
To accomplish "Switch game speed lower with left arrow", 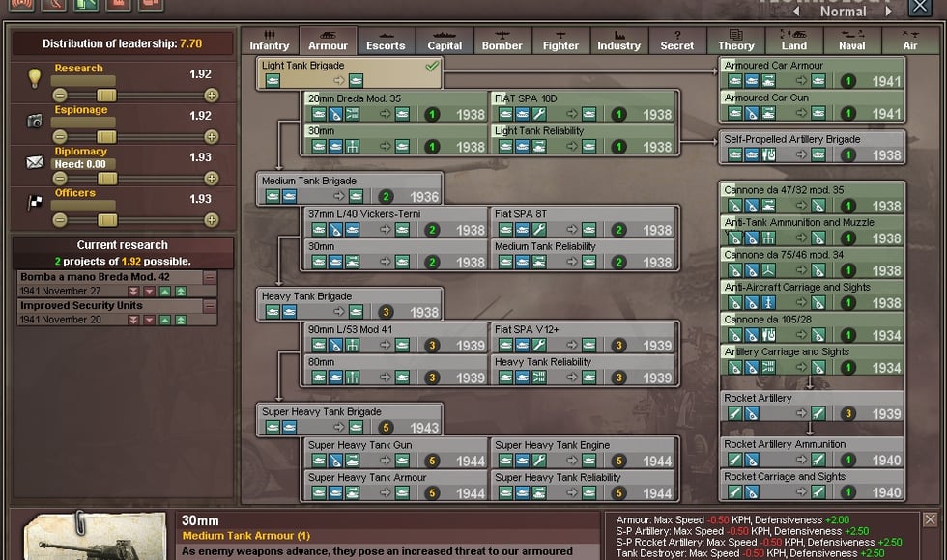I will pyautogui.click(x=796, y=12).
